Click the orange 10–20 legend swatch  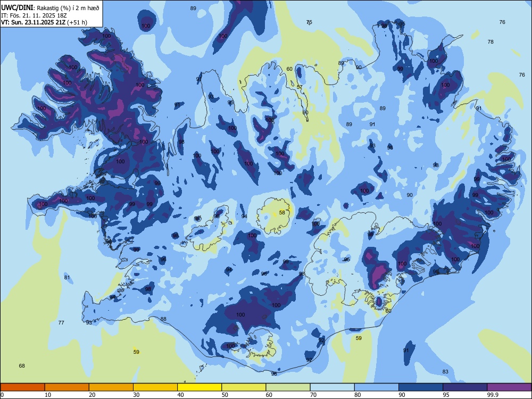point(67,387)
